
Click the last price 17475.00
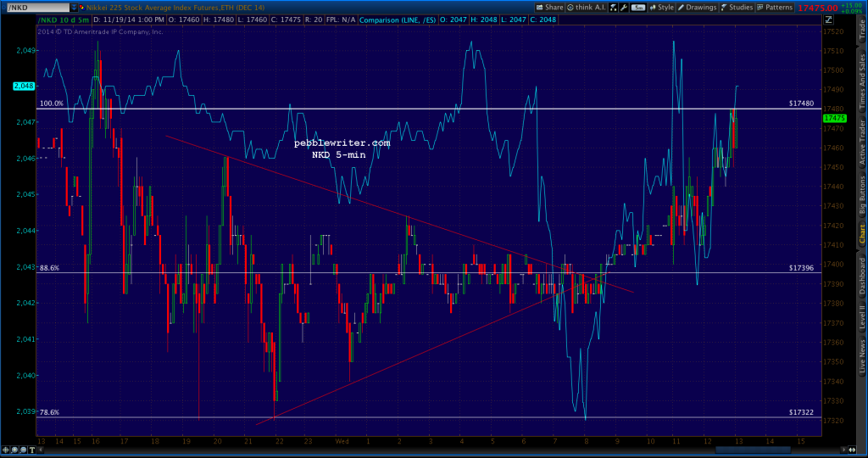tap(817, 8)
